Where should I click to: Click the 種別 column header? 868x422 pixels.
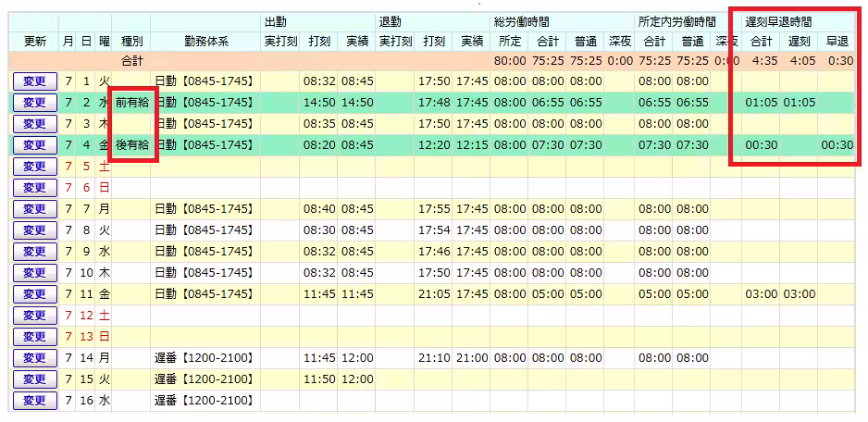pos(132,41)
